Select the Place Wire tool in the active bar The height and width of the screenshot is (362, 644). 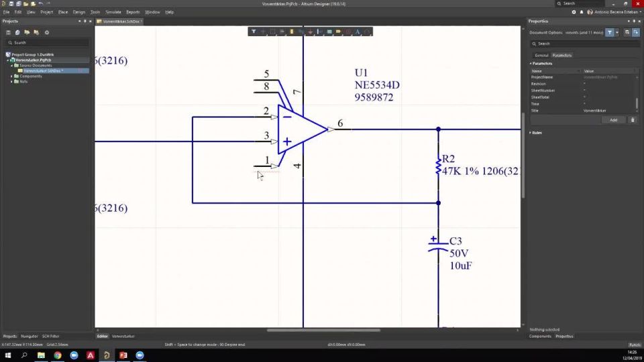(x=301, y=32)
